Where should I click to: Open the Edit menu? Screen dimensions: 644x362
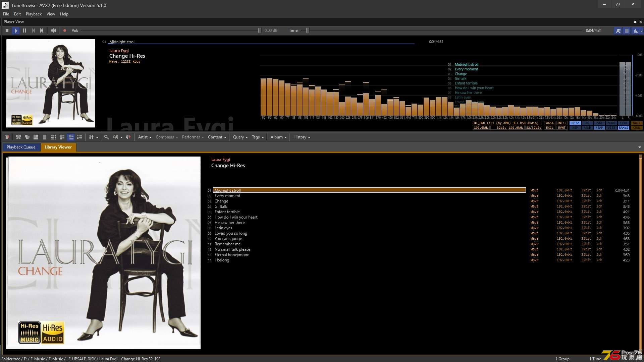[17, 14]
